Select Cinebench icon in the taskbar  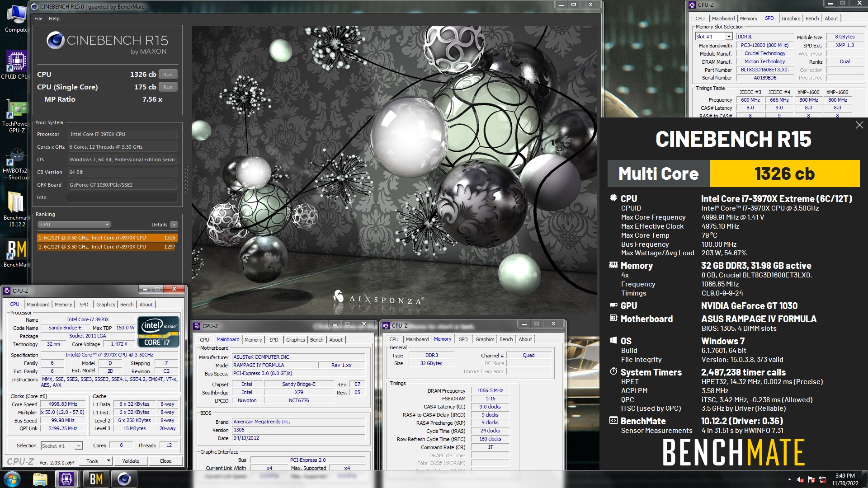[x=124, y=479]
